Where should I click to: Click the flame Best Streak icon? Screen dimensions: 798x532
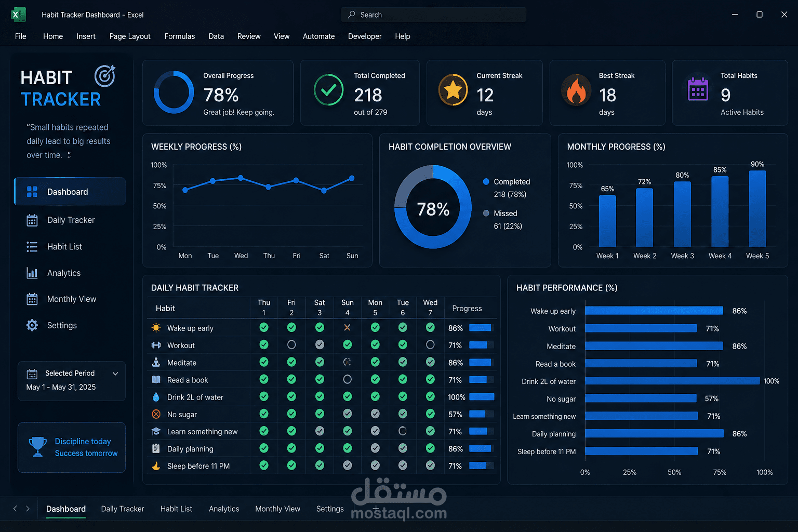576,90
